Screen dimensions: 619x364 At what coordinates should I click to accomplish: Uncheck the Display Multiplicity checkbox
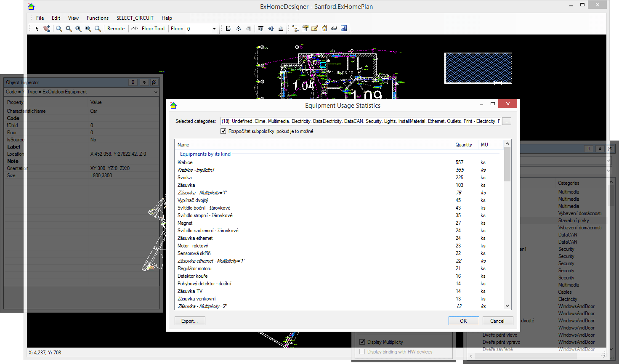pyautogui.click(x=362, y=342)
